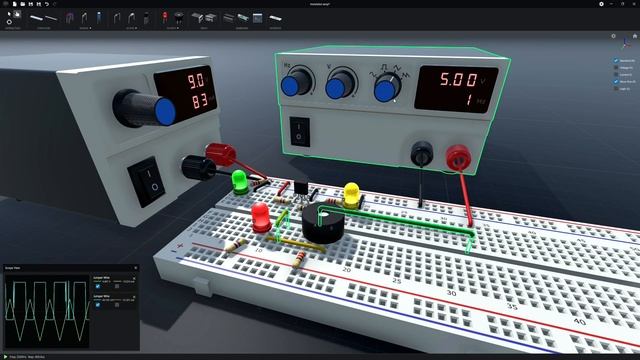This screenshot has height=360, width=640.
Task: Open file using folder icon
Action: coord(22,4)
